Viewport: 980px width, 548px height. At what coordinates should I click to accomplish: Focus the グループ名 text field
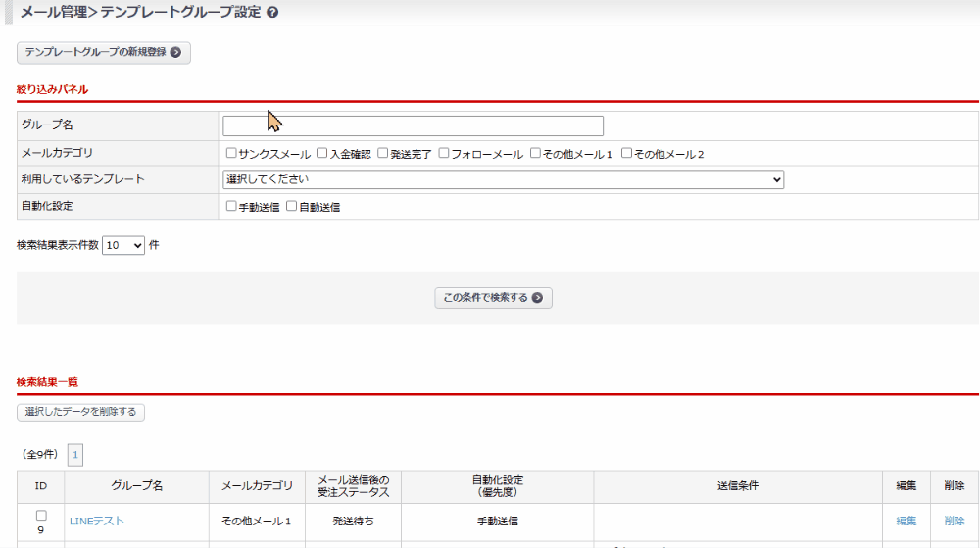[x=413, y=125]
